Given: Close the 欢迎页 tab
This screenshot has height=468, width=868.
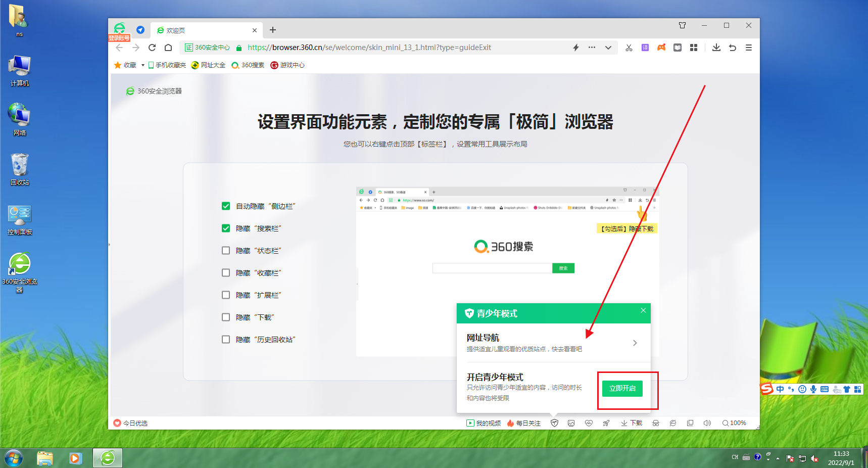Looking at the screenshot, I should point(255,30).
